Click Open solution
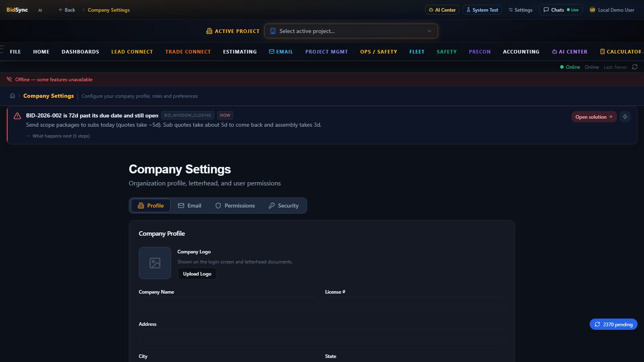The image size is (644, 362). pos(594,117)
